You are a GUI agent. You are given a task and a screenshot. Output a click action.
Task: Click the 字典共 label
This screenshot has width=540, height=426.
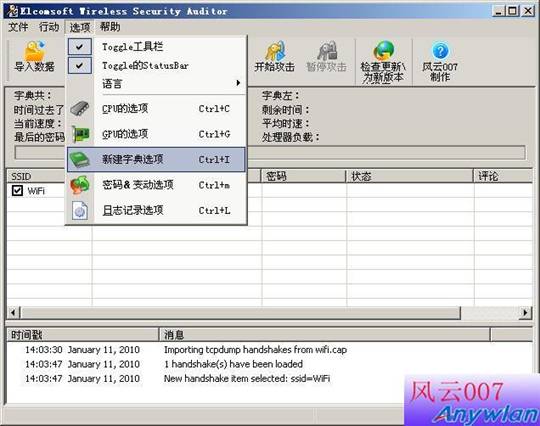tap(33, 95)
